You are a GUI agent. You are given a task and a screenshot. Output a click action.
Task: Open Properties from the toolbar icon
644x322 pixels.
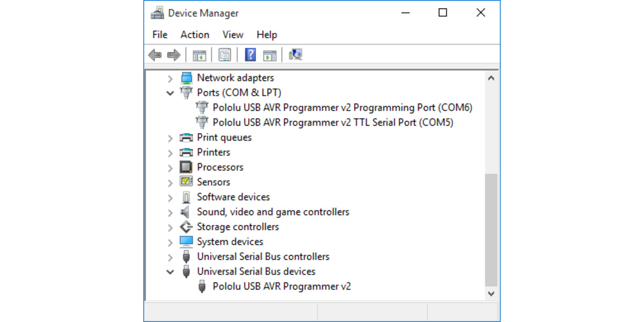224,54
